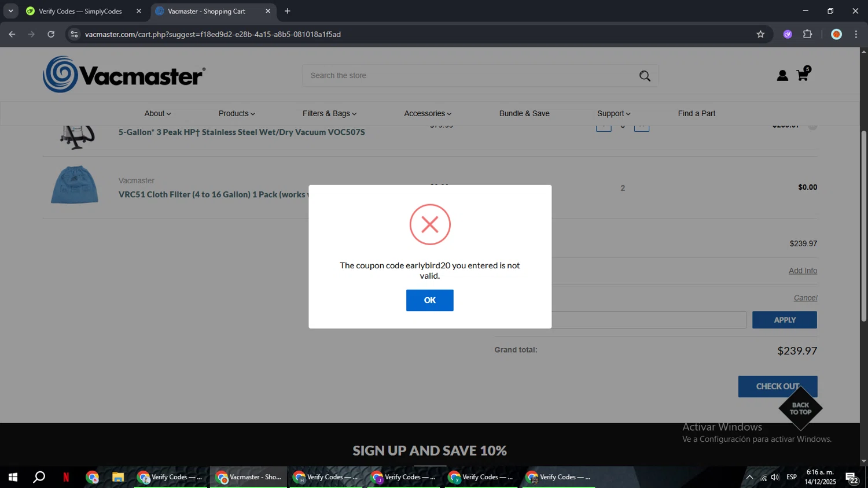Image resolution: width=868 pixels, height=488 pixels.
Task: Click the $0.00 cloth filter line total
Action: point(807,187)
